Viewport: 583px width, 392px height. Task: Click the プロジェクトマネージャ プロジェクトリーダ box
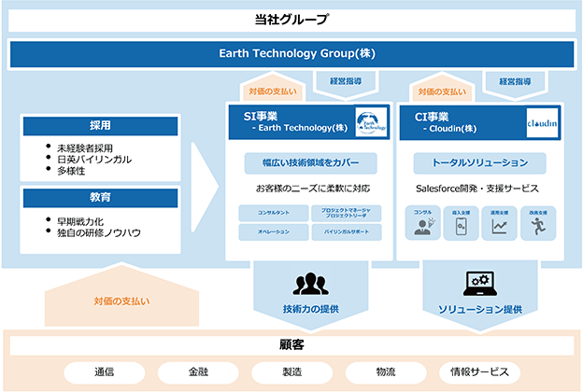pyautogui.click(x=346, y=213)
